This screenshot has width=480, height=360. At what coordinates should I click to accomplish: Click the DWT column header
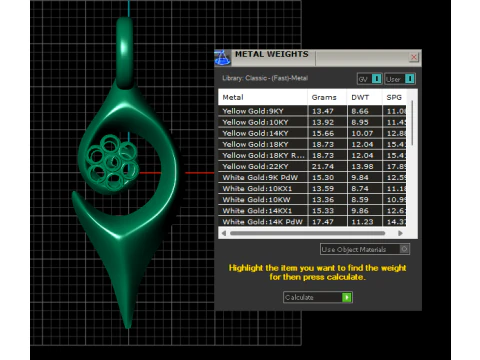pos(364,97)
